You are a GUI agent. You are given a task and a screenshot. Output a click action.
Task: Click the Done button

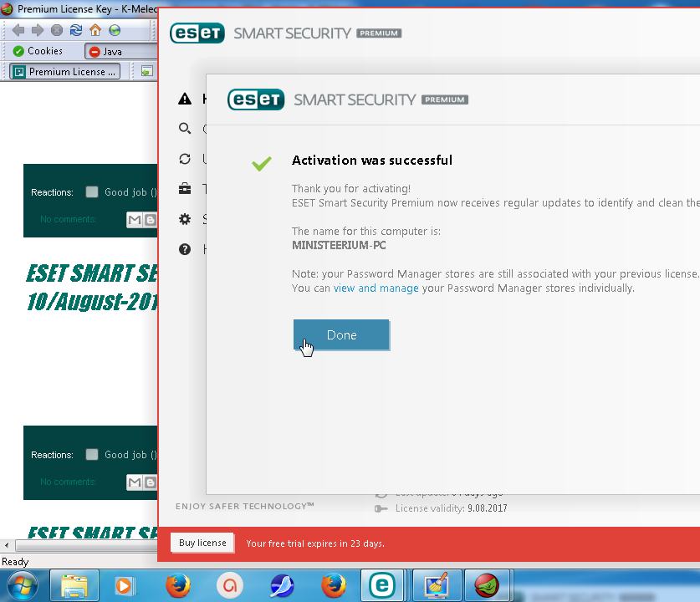(341, 334)
